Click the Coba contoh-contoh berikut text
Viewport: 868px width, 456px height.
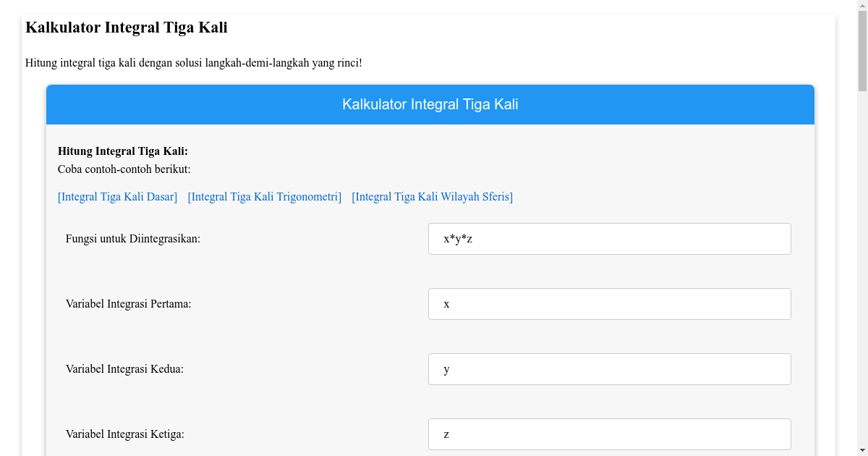click(x=116, y=169)
